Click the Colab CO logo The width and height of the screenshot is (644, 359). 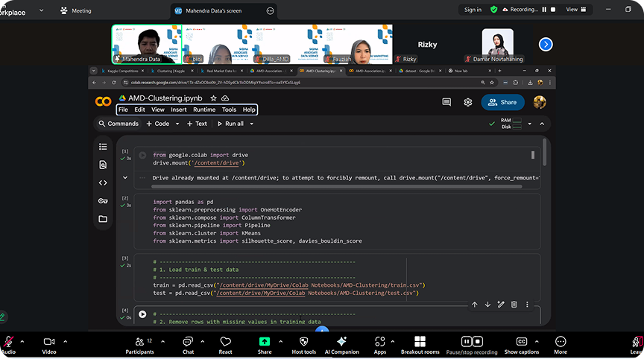(103, 101)
